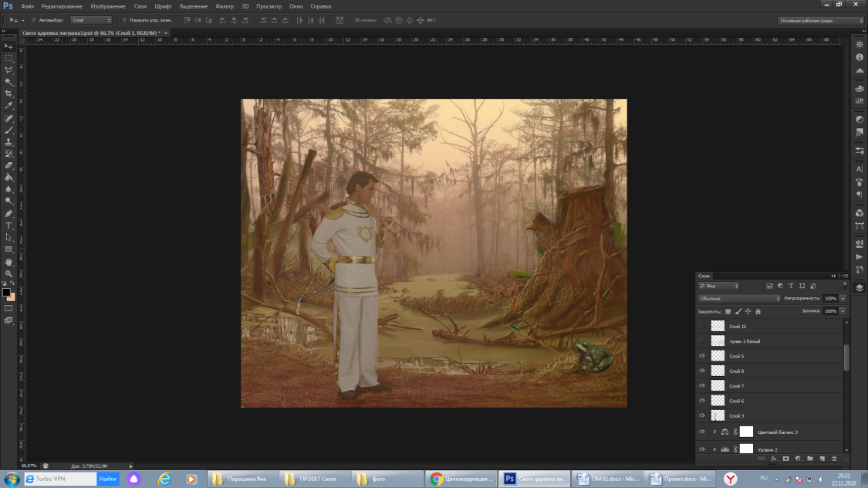The width and height of the screenshot is (868, 488).
Task: Open the Просмотр menu
Action: click(x=269, y=7)
